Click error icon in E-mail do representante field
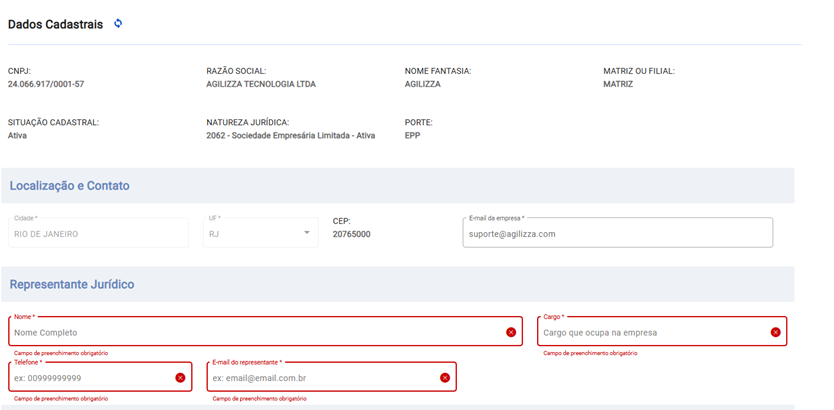Screen dimensions: 834x410 445,378
